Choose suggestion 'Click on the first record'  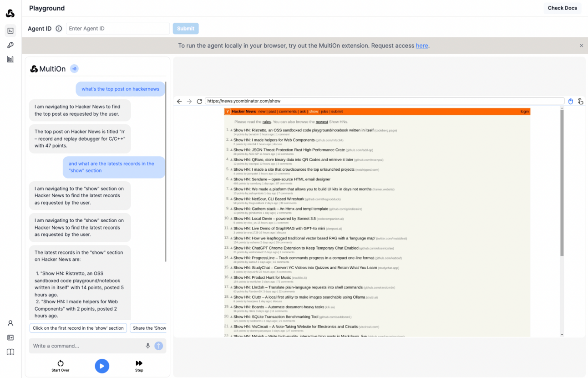point(78,328)
